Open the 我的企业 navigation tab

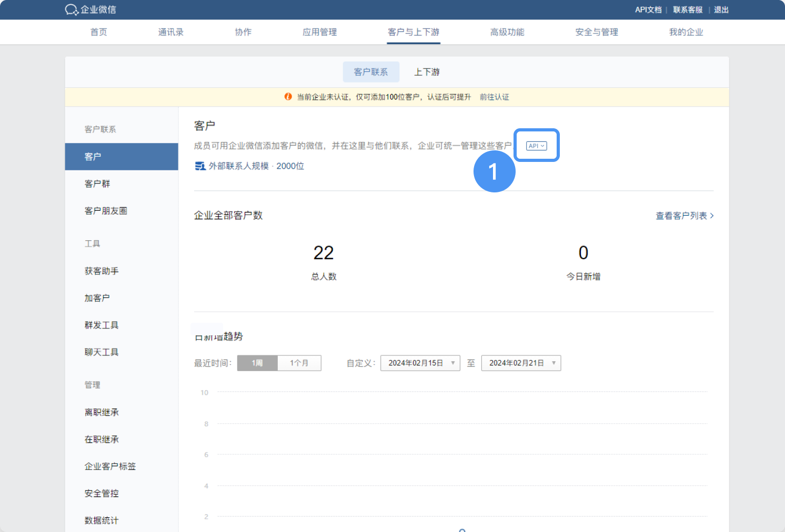click(686, 32)
